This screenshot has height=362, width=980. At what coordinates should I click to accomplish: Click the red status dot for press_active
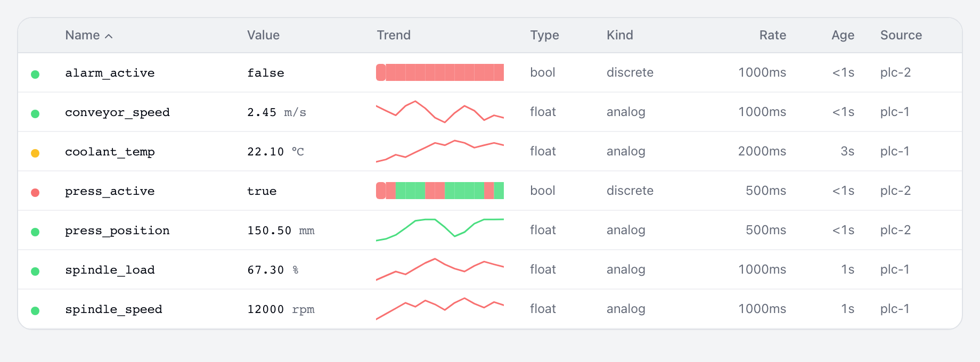[35, 193]
